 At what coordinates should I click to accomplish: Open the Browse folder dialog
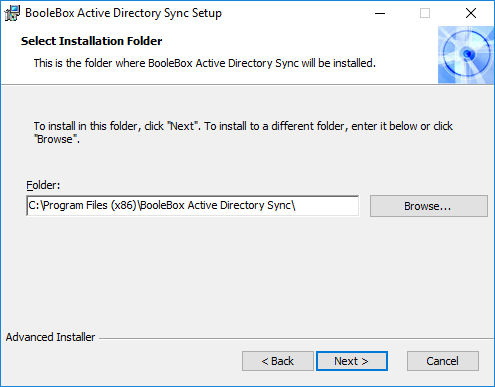tap(429, 206)
